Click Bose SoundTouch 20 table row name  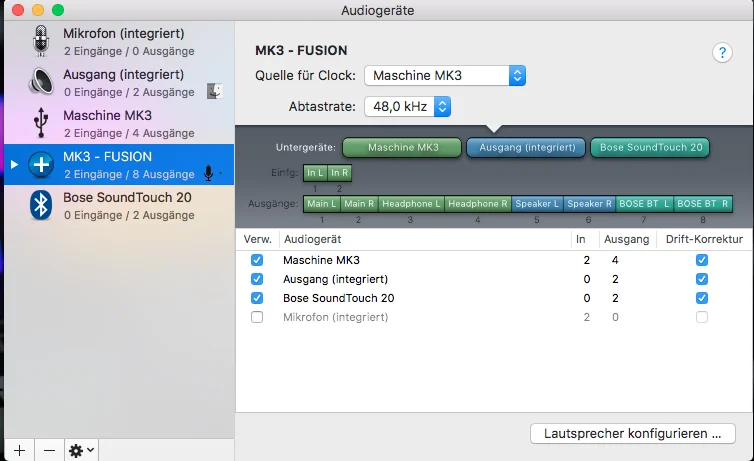tap(339, 298)
